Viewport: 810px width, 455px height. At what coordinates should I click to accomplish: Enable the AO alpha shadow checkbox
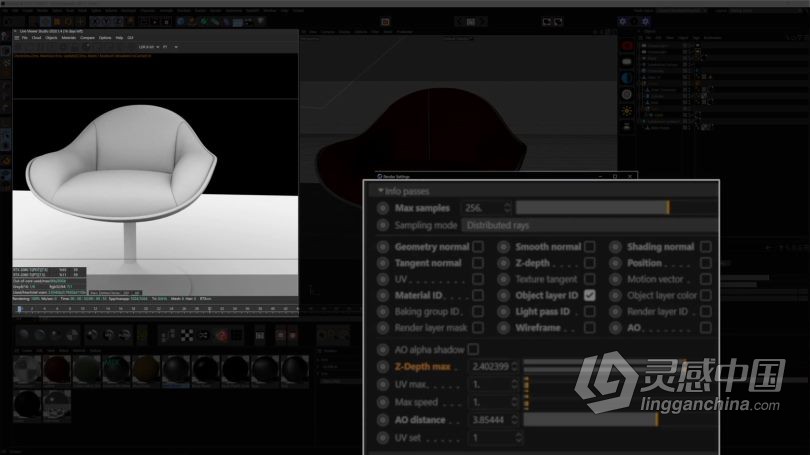(x=473, y=350)
